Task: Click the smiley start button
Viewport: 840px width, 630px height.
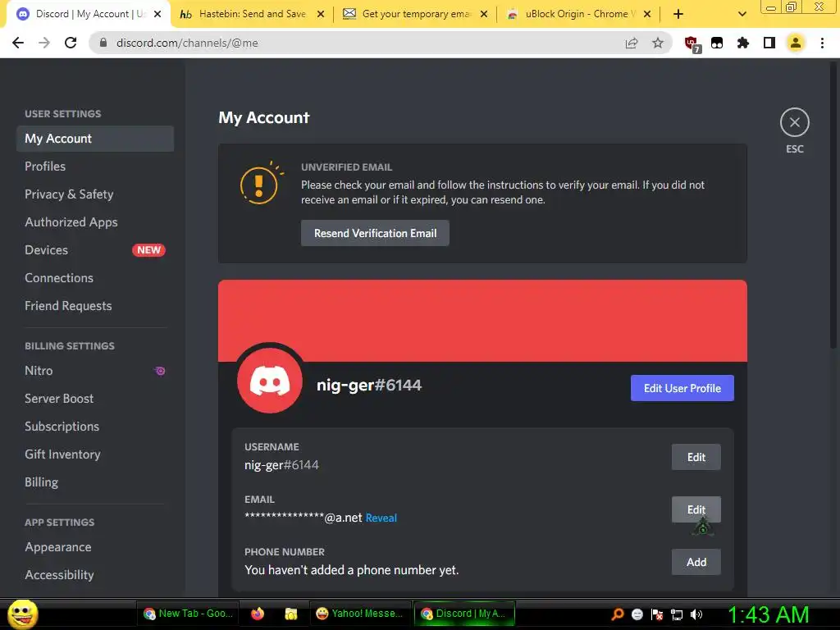Action: tap(22, 614)
